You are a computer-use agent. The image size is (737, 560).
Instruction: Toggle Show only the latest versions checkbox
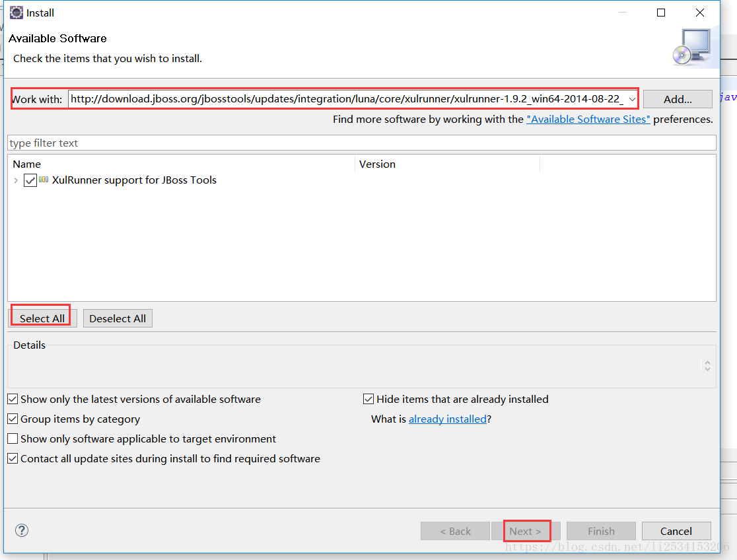pos(13,399)
